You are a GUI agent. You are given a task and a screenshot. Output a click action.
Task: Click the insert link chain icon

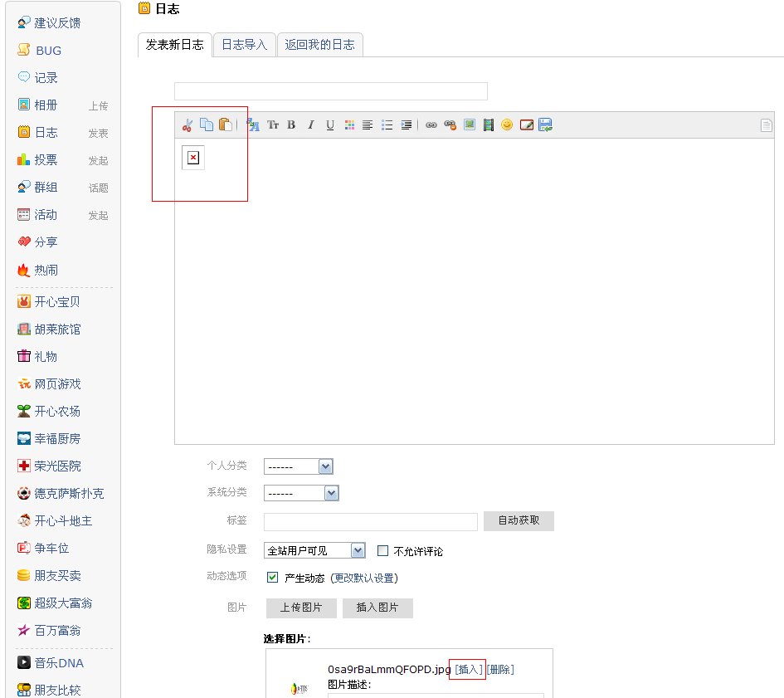coord(431,125)
